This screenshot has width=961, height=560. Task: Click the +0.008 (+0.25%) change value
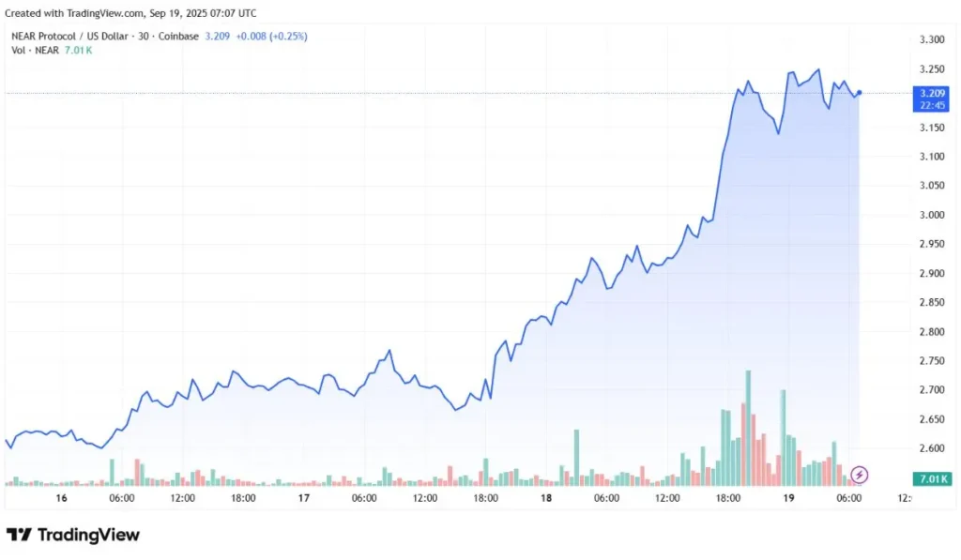[273, 36]
